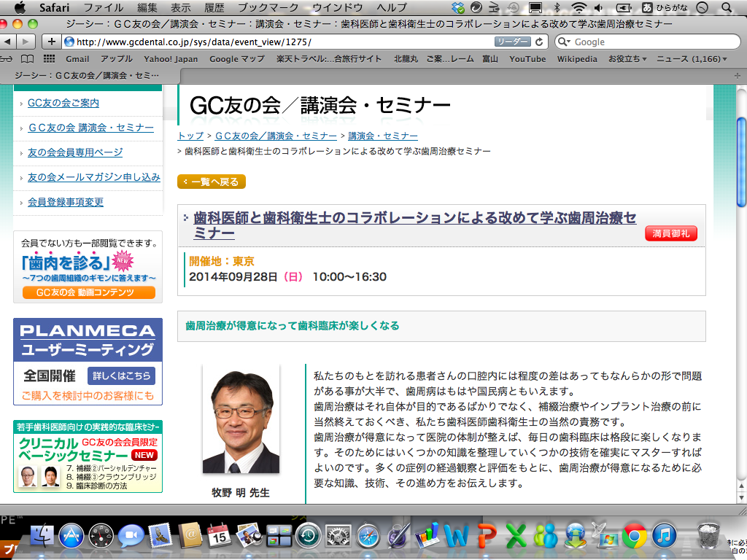Screen dimensions: 747x560
Task: Open the 友の会メールマガジン申し込み link
Action: tap(93, 177)
